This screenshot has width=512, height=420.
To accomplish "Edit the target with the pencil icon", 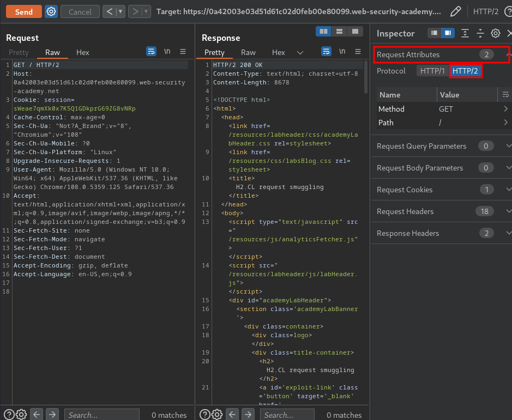I will pos(455,11).
